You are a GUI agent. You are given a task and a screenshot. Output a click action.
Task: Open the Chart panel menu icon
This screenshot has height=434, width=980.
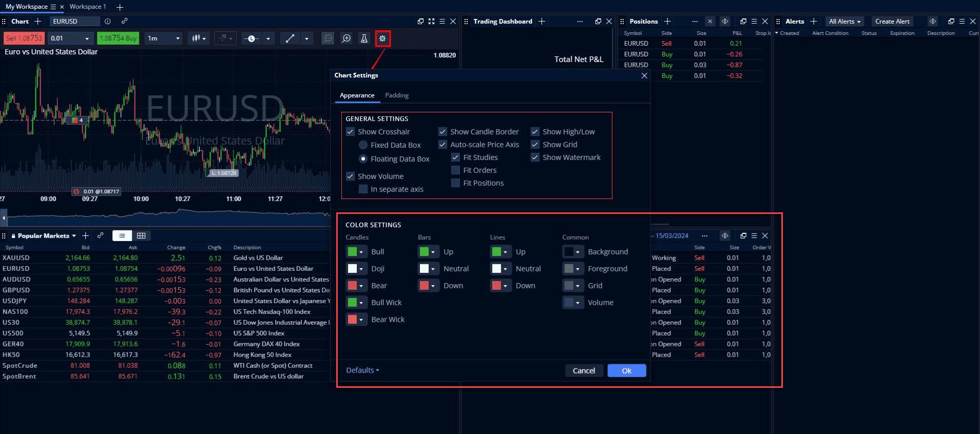[x=442, y=21]
